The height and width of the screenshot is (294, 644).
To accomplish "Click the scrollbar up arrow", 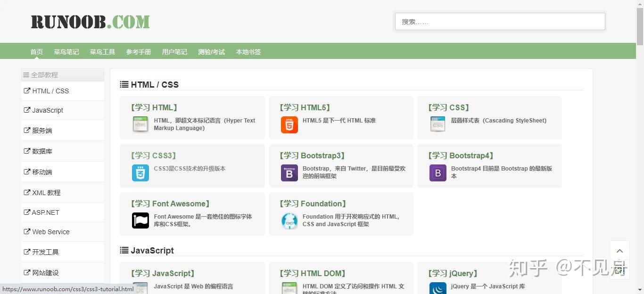I will [640, 4].
